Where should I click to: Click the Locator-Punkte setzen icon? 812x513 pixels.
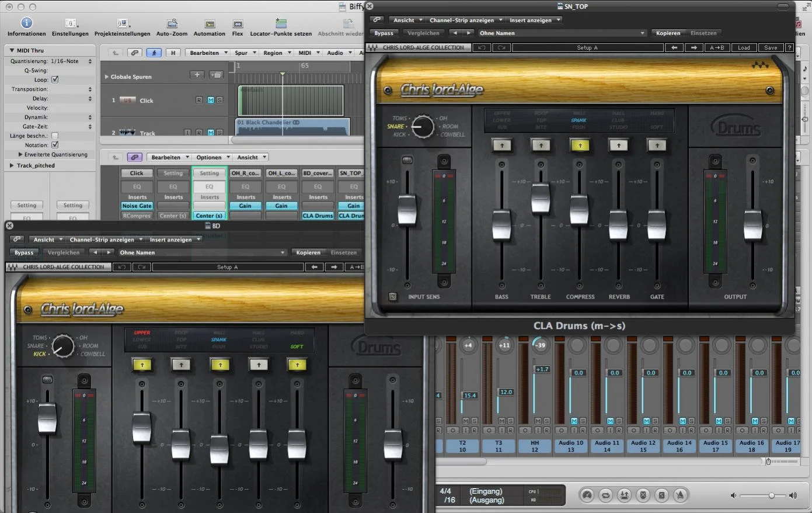pyautogui.click(x=281, y=23)
